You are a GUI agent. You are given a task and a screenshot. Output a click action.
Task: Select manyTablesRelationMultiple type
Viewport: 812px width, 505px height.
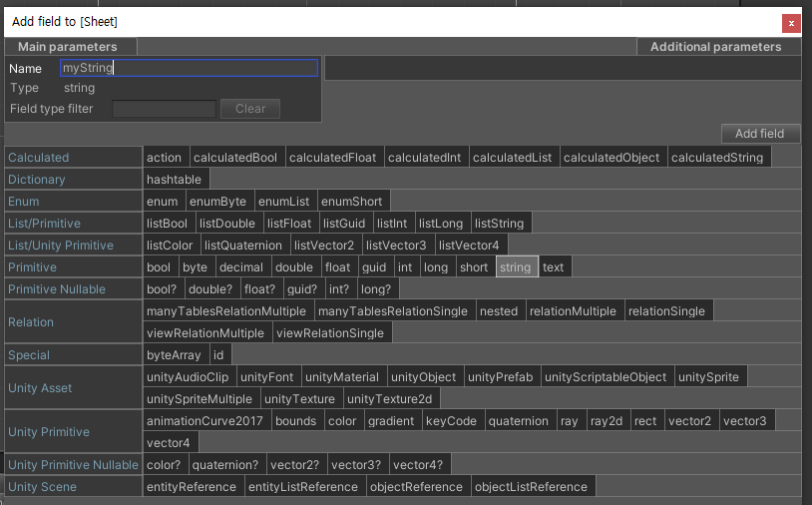(226, 311)
